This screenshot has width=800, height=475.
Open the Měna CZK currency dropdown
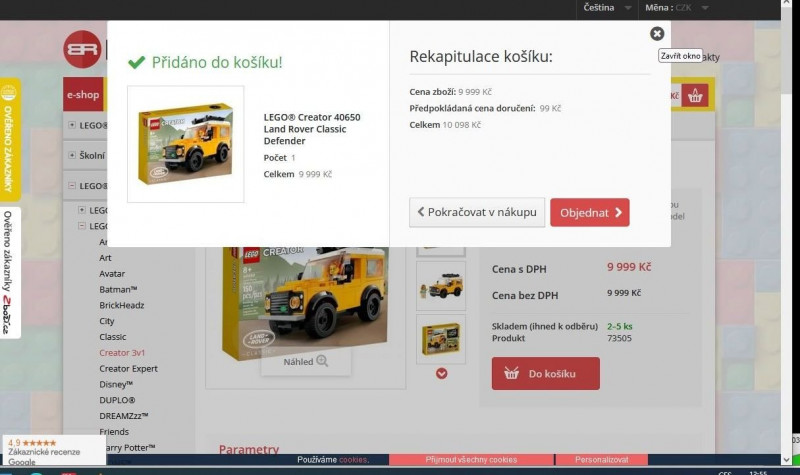point(677,7)
